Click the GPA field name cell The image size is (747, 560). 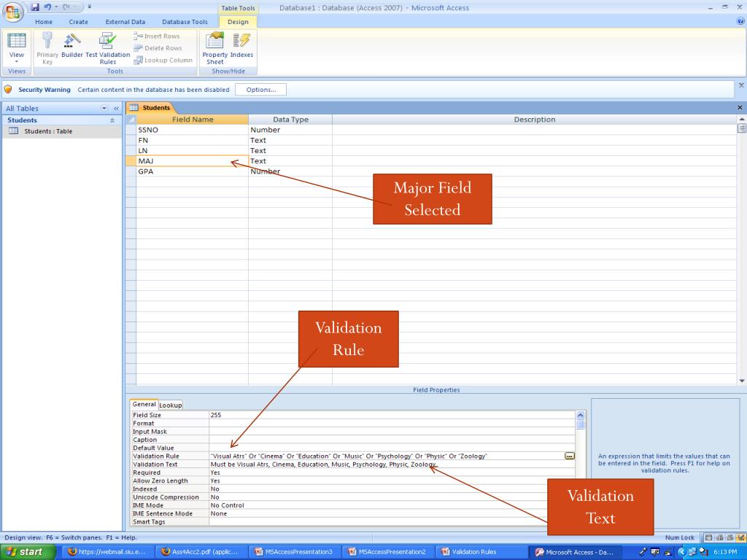(192, 171)
